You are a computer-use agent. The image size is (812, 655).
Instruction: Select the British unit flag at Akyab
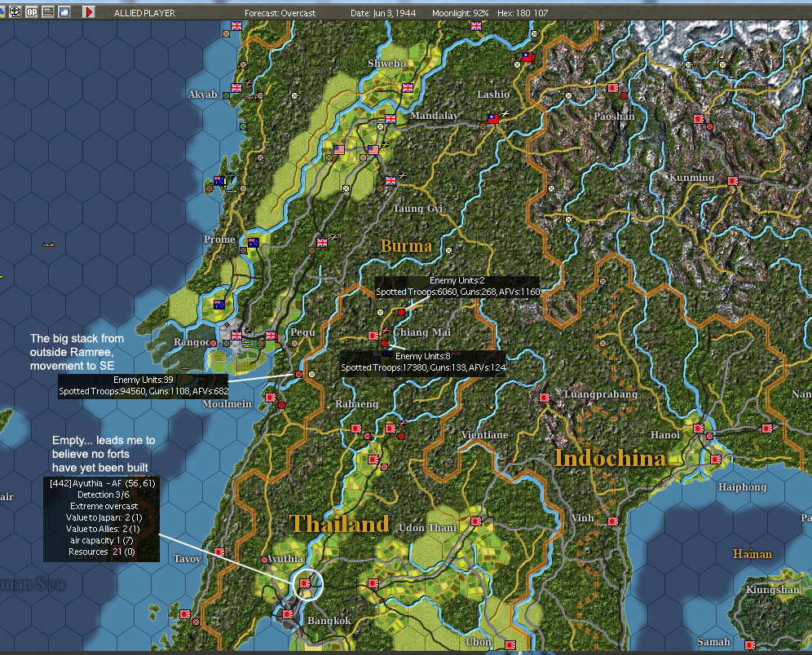pos(236,88)
